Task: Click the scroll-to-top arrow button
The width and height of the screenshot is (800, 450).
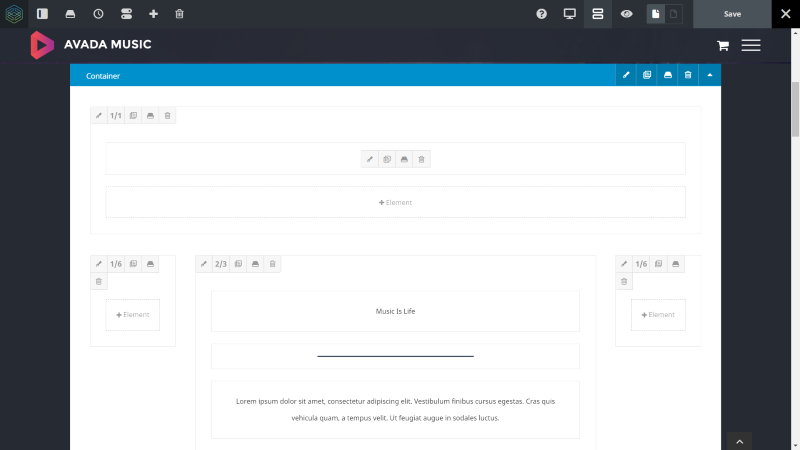Action: click(740, 441)
